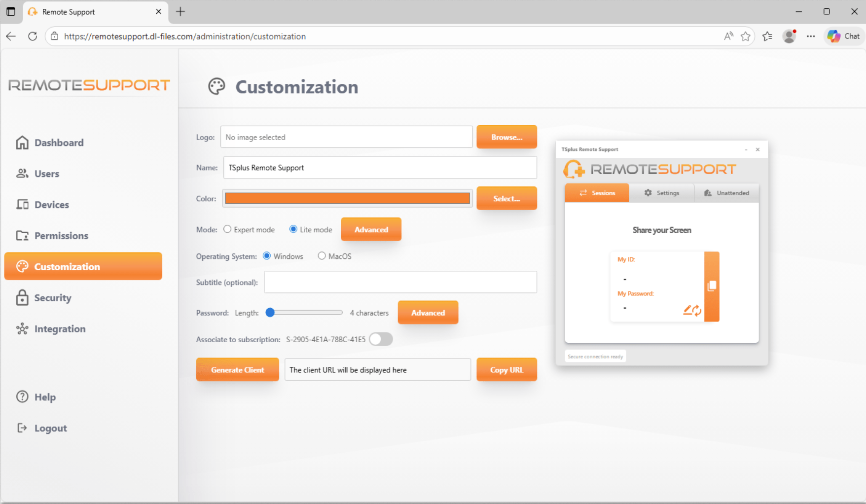Switch to Settings tab in preview

(662, 193)
